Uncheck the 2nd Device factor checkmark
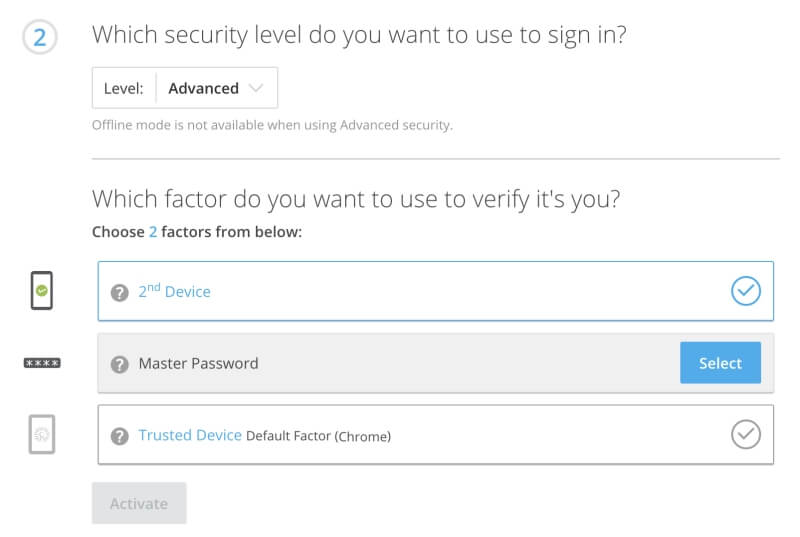This screenshot has width=800, height=537. (746, 291)
